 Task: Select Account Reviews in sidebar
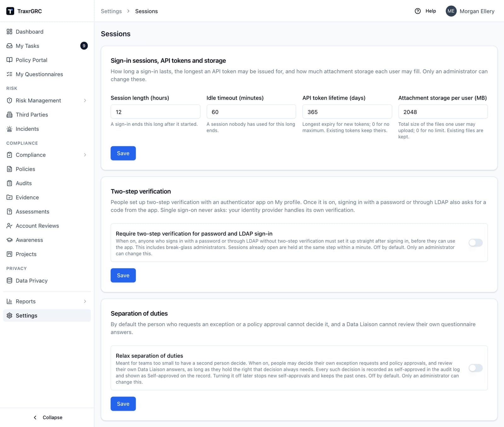[47, 226]
